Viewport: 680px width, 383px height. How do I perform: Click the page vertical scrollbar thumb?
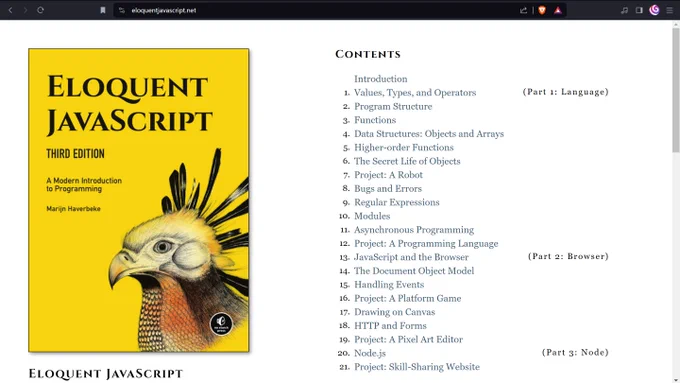676,90
